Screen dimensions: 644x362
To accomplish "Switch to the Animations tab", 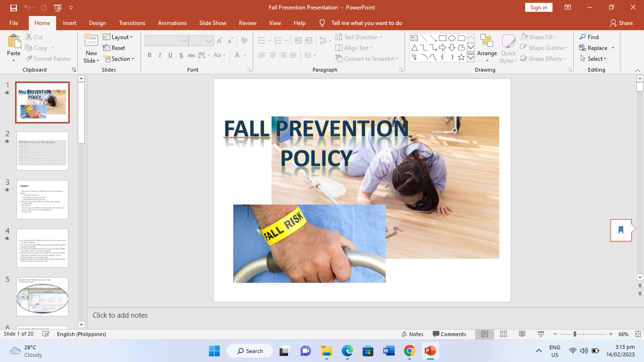I will tap(172, 23).
